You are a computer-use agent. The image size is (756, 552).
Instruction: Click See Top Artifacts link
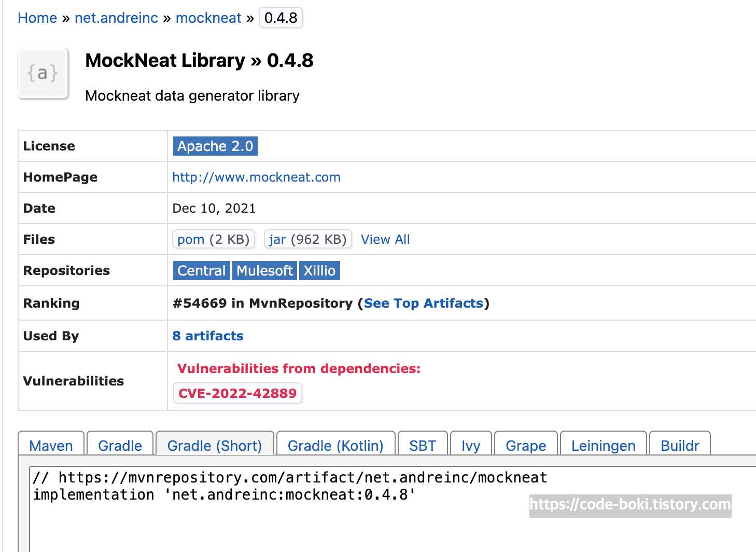tap(424, 303)
